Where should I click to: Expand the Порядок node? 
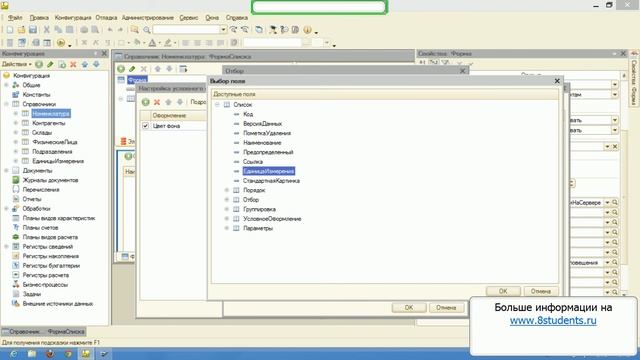pos(227,190)
